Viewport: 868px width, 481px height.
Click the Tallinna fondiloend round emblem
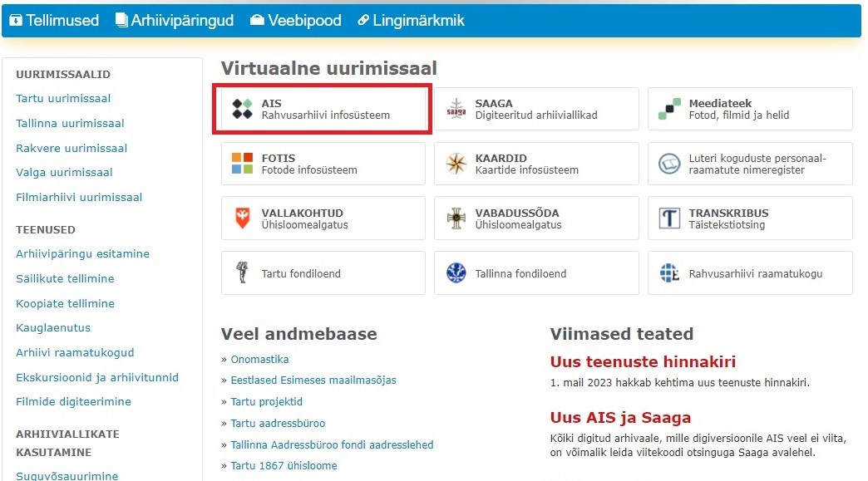pyautogui.click(x=456, y=272)
